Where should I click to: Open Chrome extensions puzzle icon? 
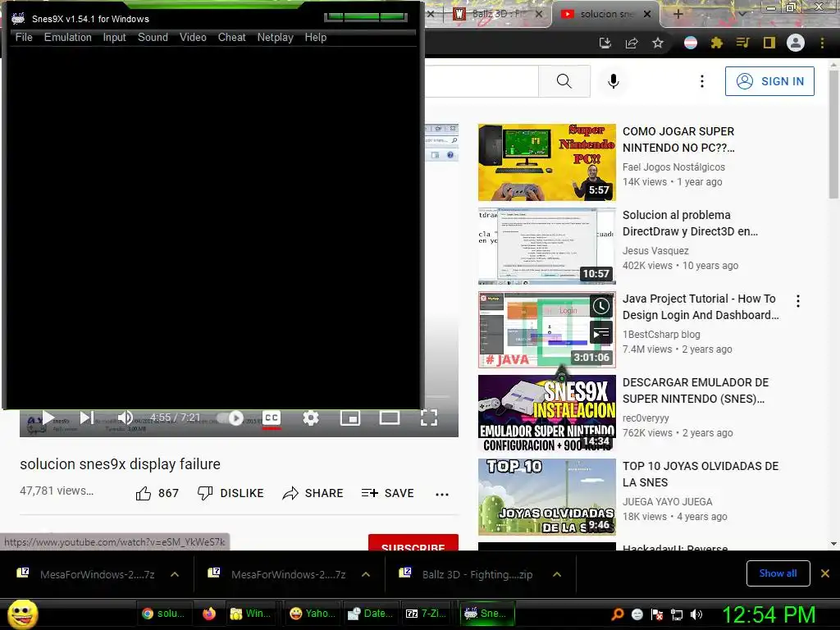point(716,43)
